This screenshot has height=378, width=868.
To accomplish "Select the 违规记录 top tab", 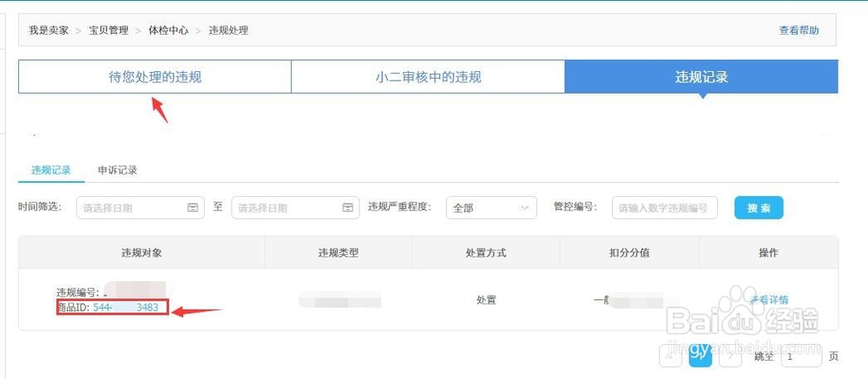I will (x=701, y=77).
